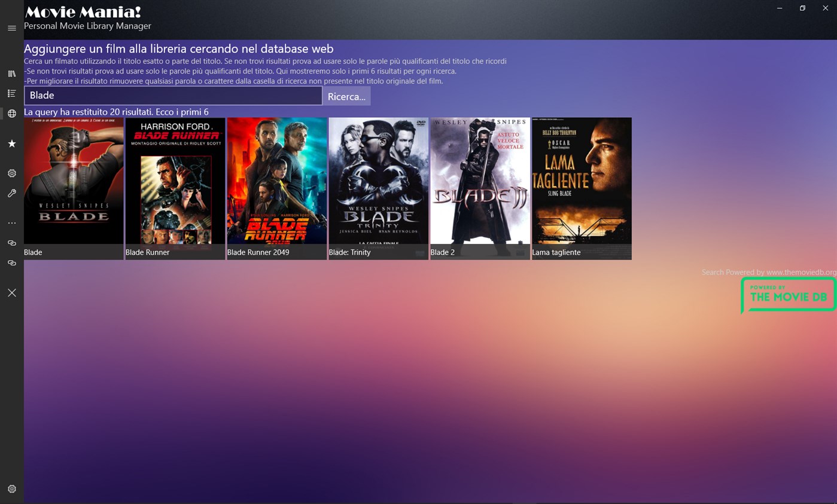Click the ellipsis more options icon
837x504 pixels.
pos(11,223)
